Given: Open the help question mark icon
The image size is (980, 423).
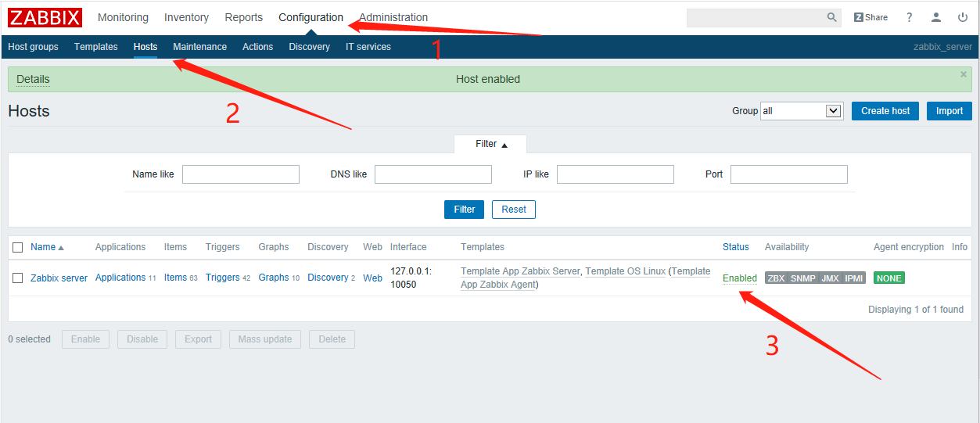Looking at the screenshot, I should pyautogui.click(x=910, y=17).
